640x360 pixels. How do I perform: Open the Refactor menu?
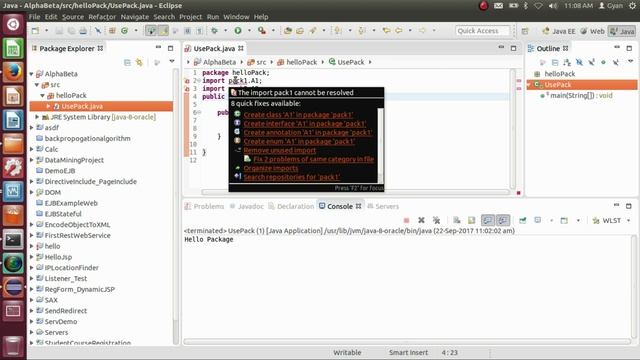(102, 17)
